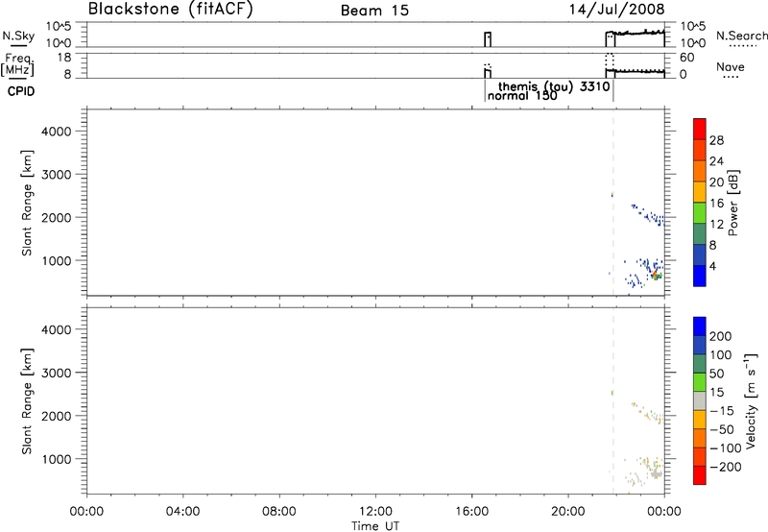Image resolution: width=768 pixels, height=532 pixels.
Task: Pick red Velocity colorbar segment below -200
Action: [700, 475]
